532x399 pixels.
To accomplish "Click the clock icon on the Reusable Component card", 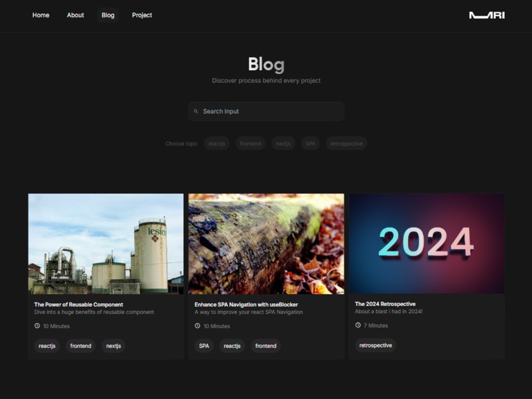I will click(37, 326).
